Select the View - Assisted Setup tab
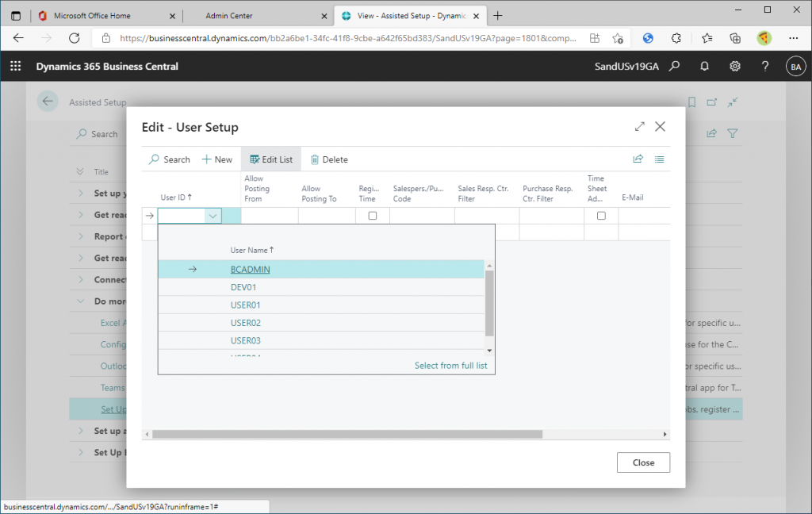This screenshot has width=812, height=514. click(411, 16)
